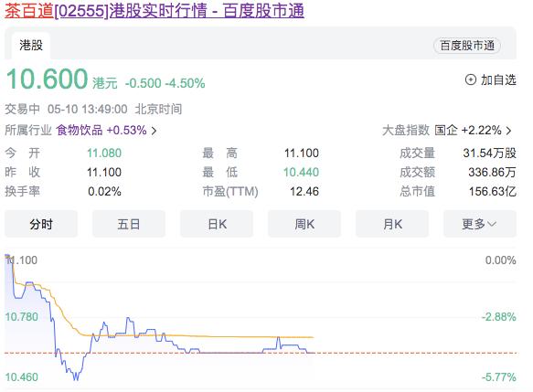Open the 茶百道[02555]港股实时行情 title link
The width and height of the screenshot is (533, 392).
155,11
